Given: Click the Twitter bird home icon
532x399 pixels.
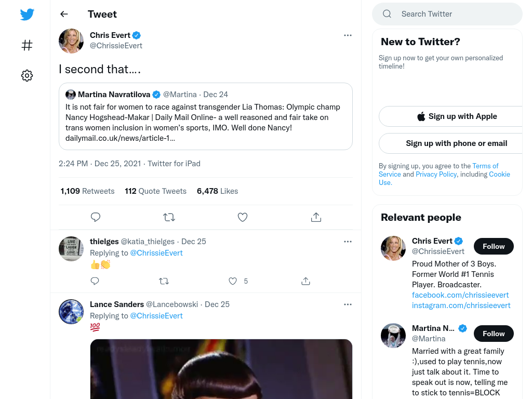Looking at the screenshot, I should (27, 14).
